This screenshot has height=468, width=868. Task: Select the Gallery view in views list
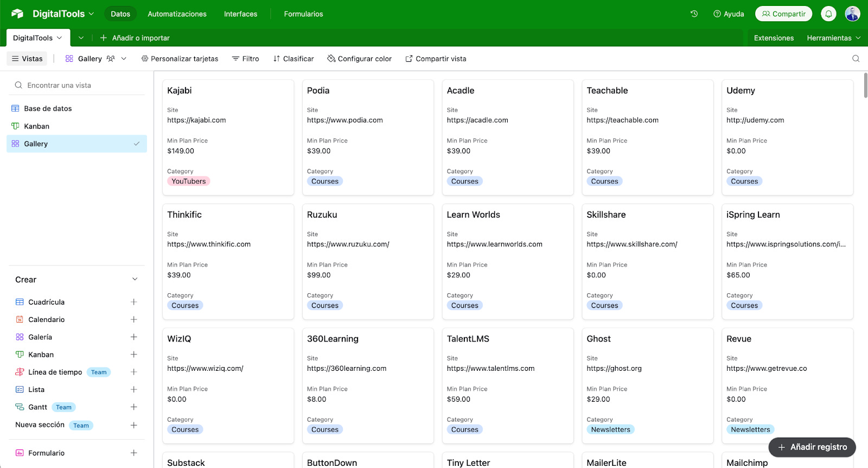point(76,144)
